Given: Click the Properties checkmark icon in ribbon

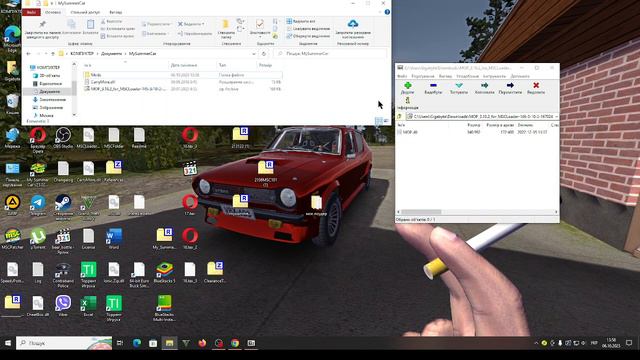Looking at the screenshot, I should [260, 24].
